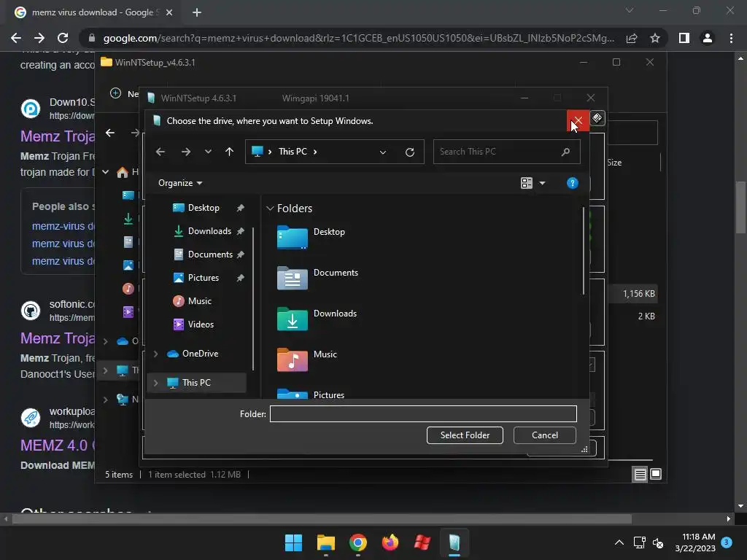Bookmark this page with star icon
The image size is (747, 560).
pyautogui.click(x=655, y=38)
